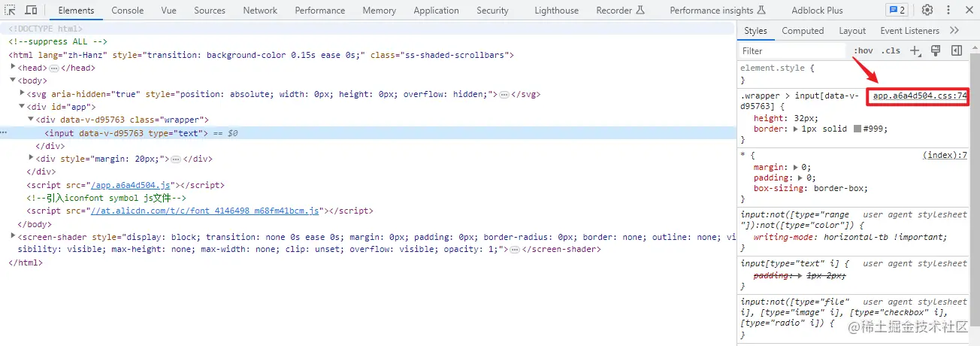Expand the collapsed svg ellipsis badge

pyautogui.click(x=504, y=94)
